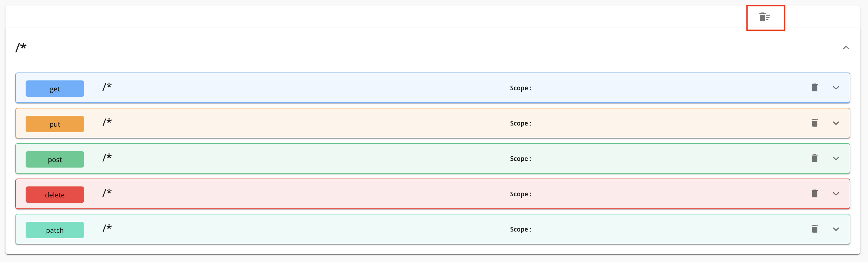Click the blue get method badge
This screenshot has height=262, width=868.
(x=55, y=89)
